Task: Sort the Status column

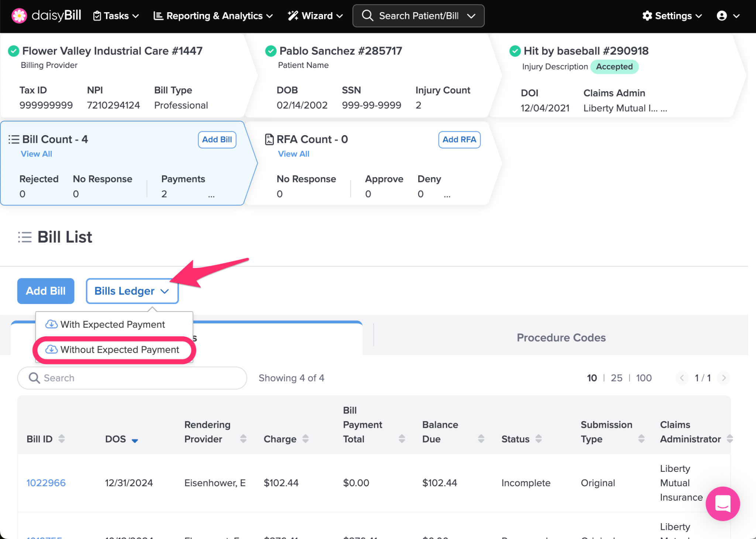Action: click(539, 439)
